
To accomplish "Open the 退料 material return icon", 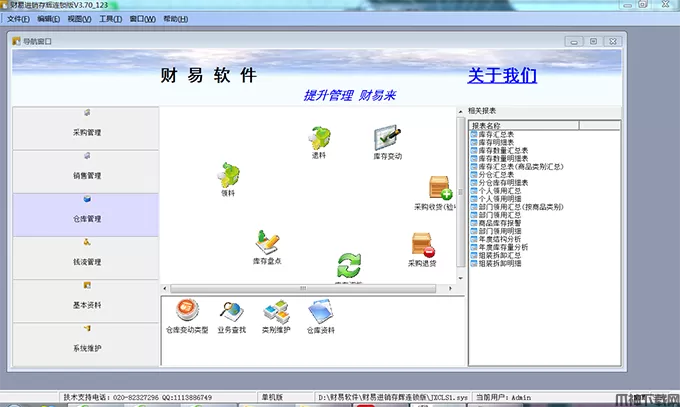I will (x=319, y=142).
